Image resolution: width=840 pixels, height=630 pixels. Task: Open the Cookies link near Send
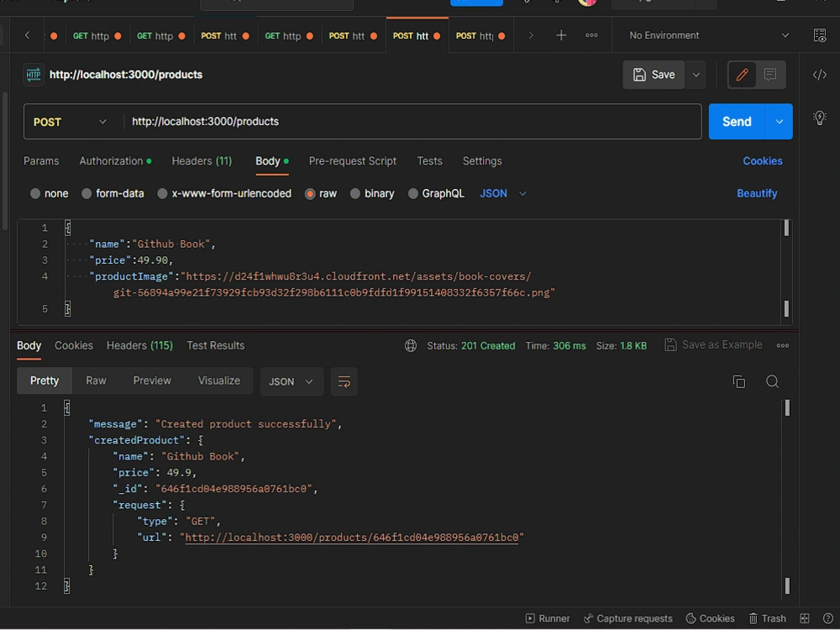[763, 161]
